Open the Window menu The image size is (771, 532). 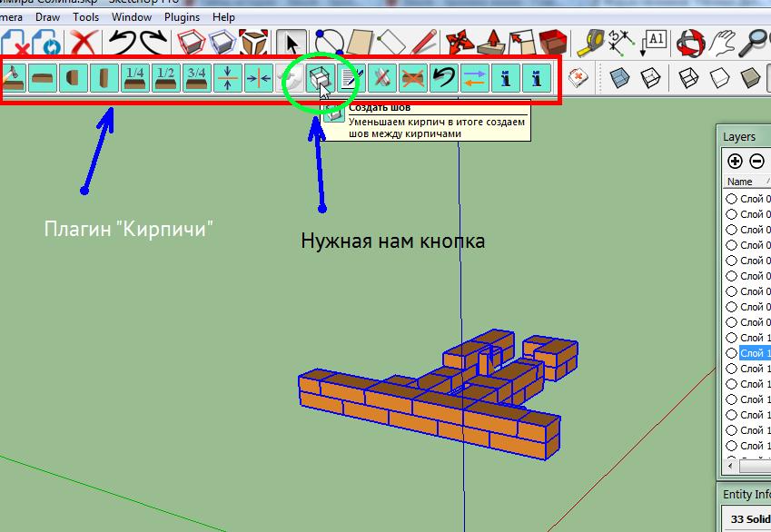(x=132, y=16)
